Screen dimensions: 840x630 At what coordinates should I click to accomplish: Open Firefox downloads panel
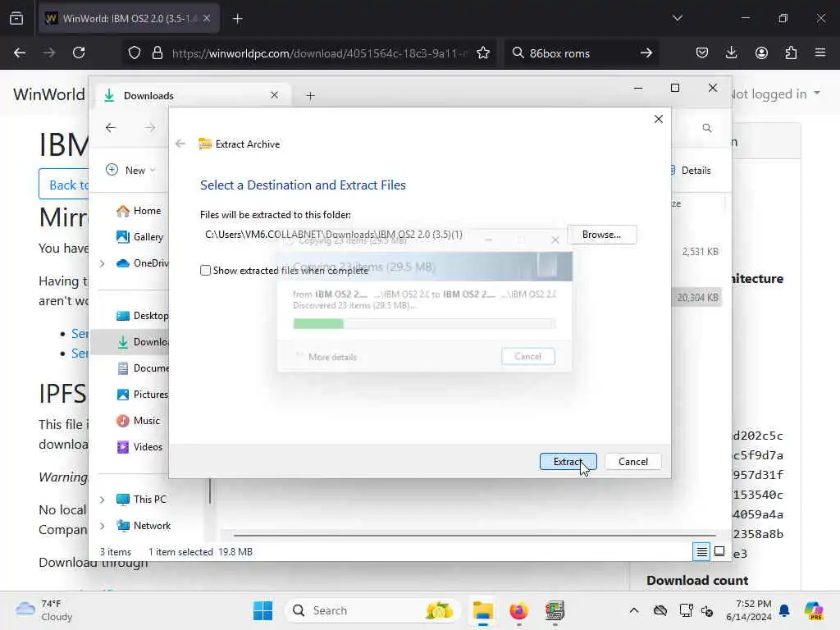(731, 52)
